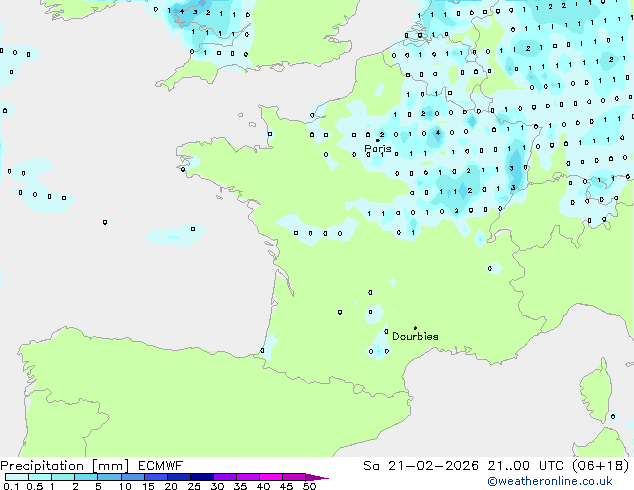The image size is (634, 490).
Task: Pick the 40–45 mm legend swatch
Action: click(271, 477)
